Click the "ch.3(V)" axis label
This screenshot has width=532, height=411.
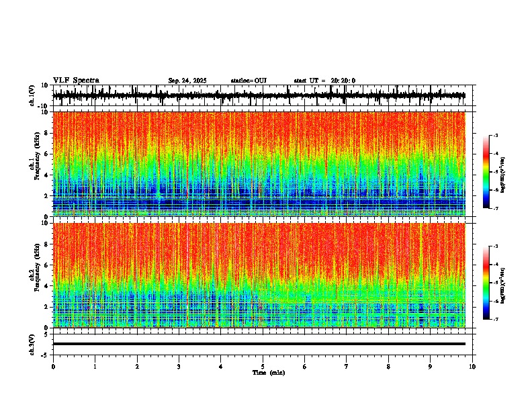click(32, 345)
